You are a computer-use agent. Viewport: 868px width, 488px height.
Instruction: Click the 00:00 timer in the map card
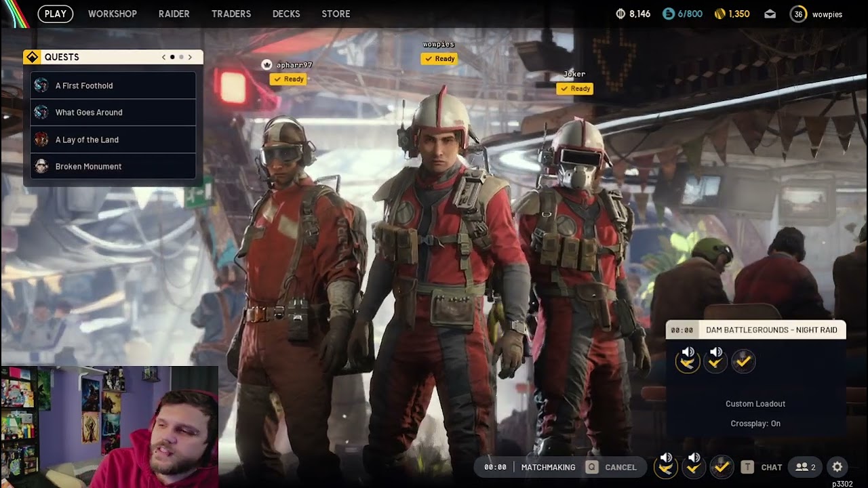pos(682,330)
